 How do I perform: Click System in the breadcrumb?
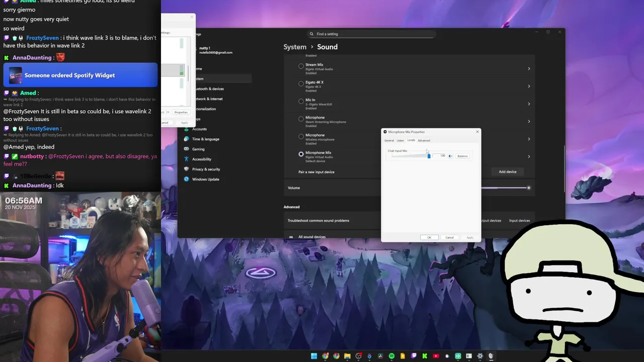295,47
